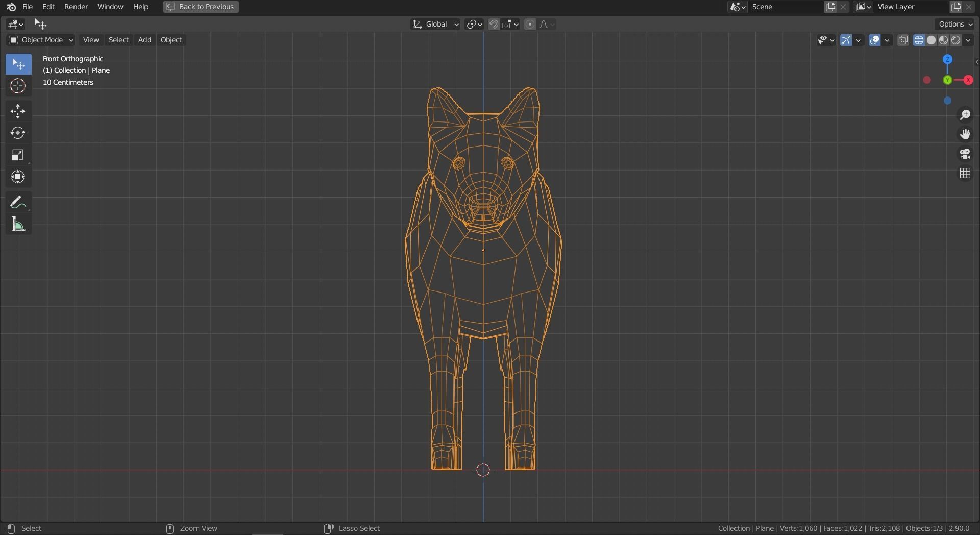Open the viewport Add menu

[144, 40]
